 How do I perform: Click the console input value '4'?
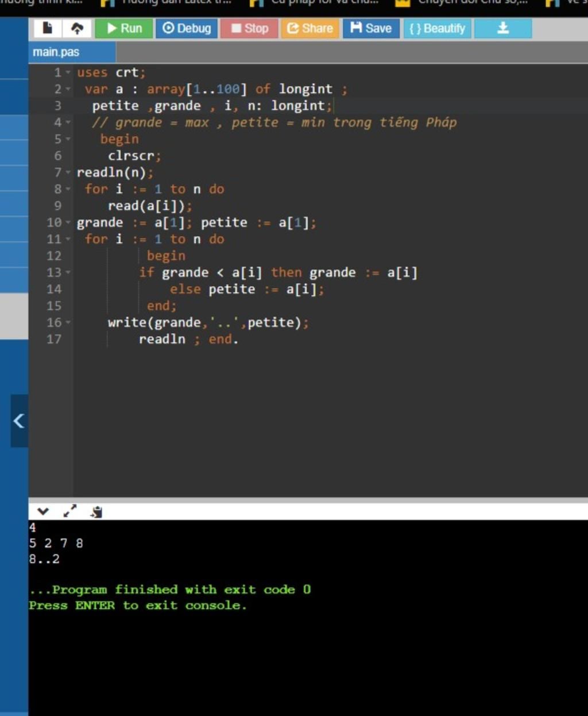(x=32, y=528)
